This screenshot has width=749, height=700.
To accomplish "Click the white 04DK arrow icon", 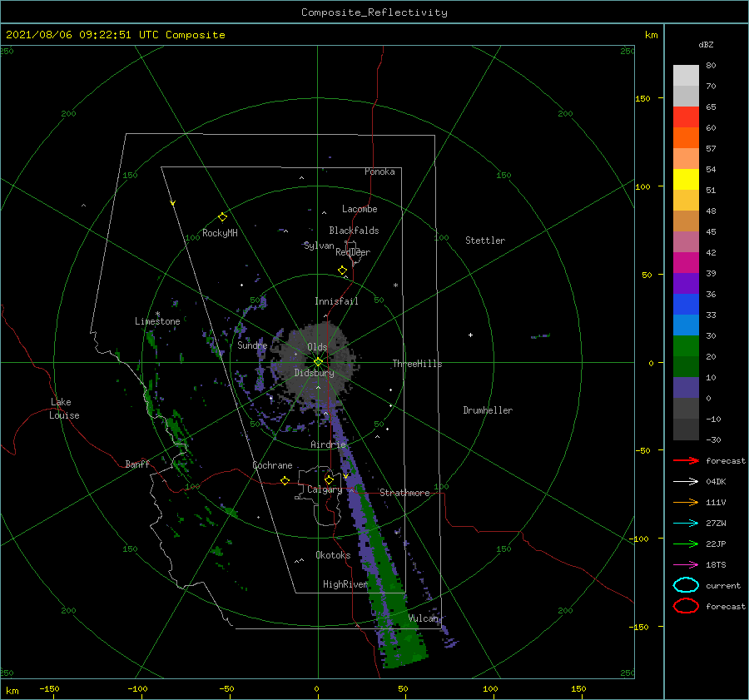I will (686, 481).
